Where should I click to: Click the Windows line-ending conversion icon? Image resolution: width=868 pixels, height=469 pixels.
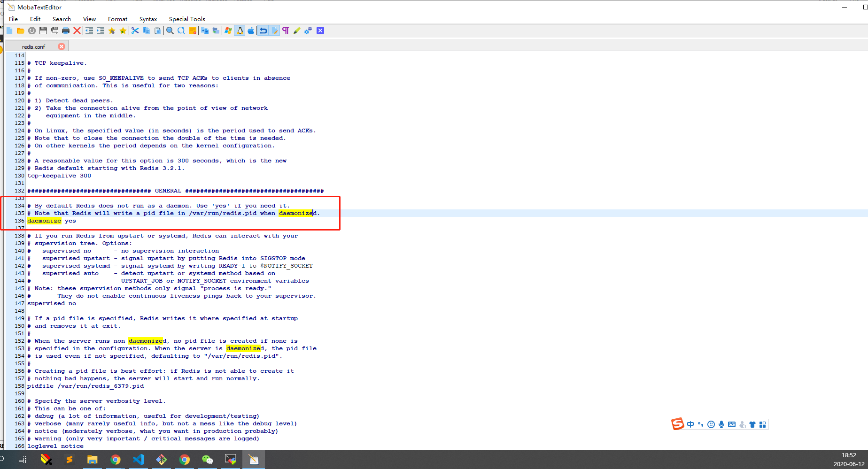229,31
